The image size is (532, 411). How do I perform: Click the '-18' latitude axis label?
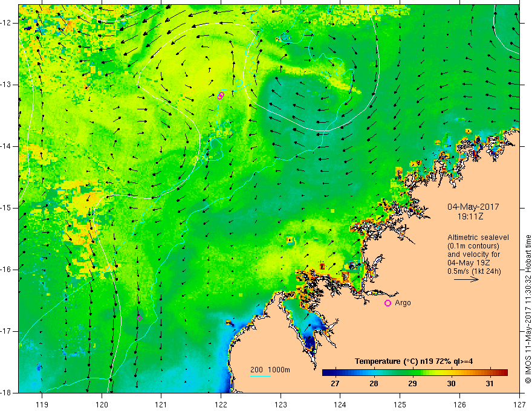point(7,393)
